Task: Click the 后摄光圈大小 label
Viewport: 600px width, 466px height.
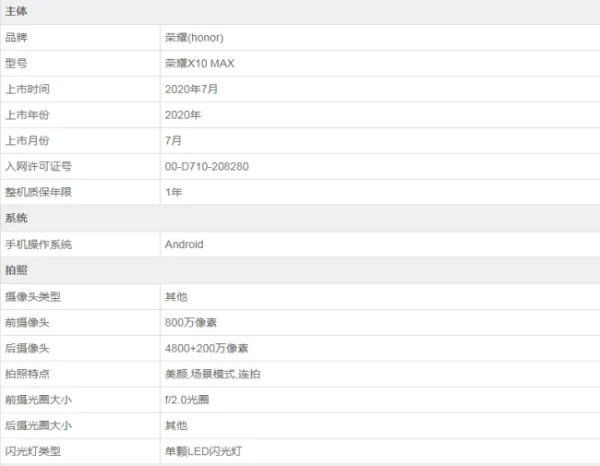Action: (x=38, y=425)
